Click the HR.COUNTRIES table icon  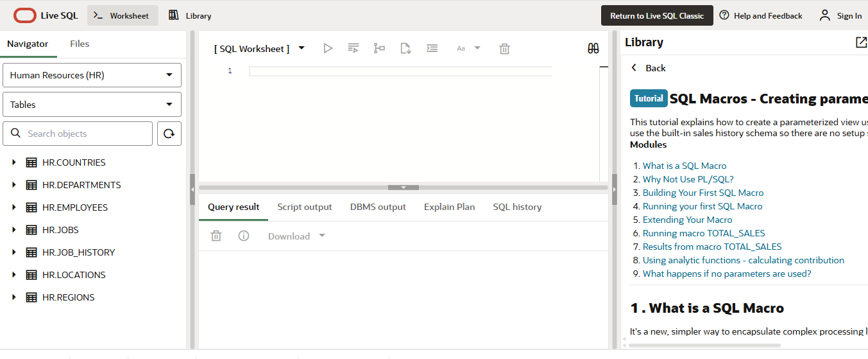(x=31, y=162)
